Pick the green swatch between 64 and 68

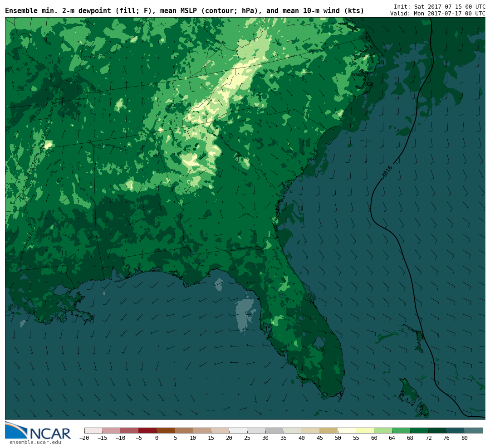(x=402, y=430)
